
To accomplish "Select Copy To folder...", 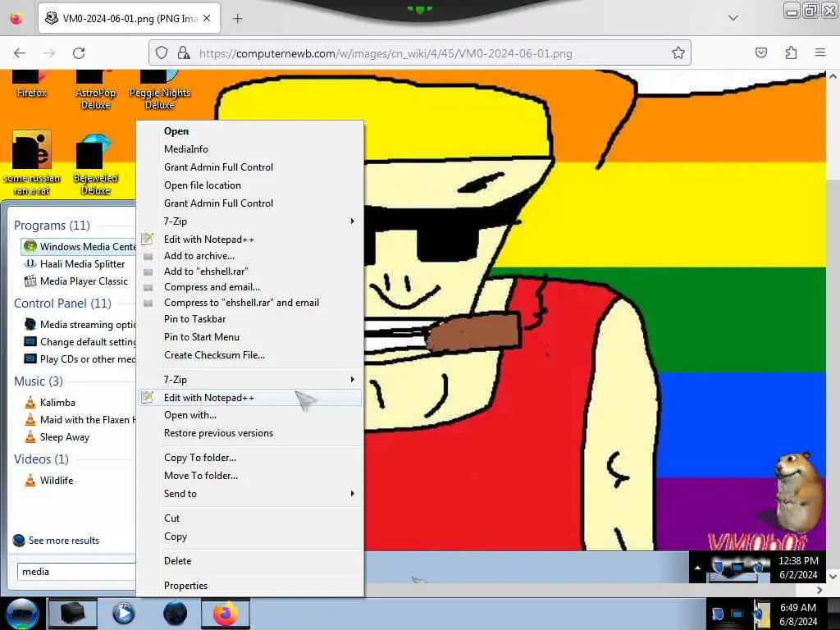I will click(x=200, y=458).
